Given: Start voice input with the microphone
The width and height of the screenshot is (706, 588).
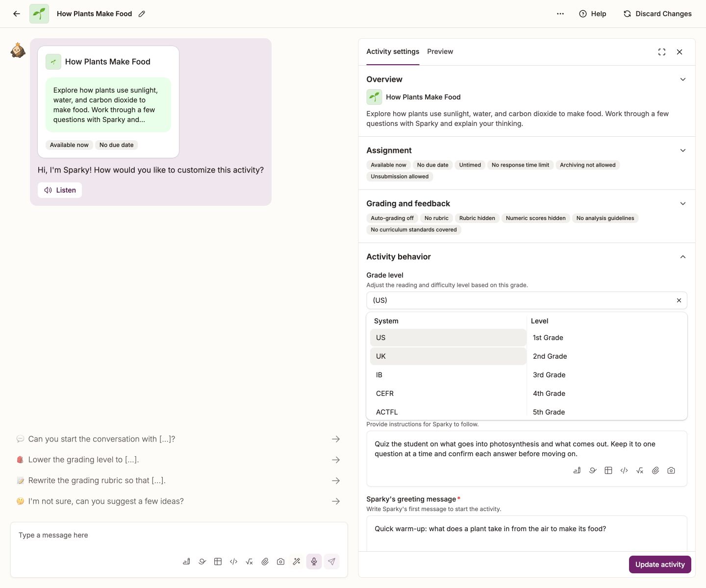Looking at the screenshot, I should click(314, 562).
